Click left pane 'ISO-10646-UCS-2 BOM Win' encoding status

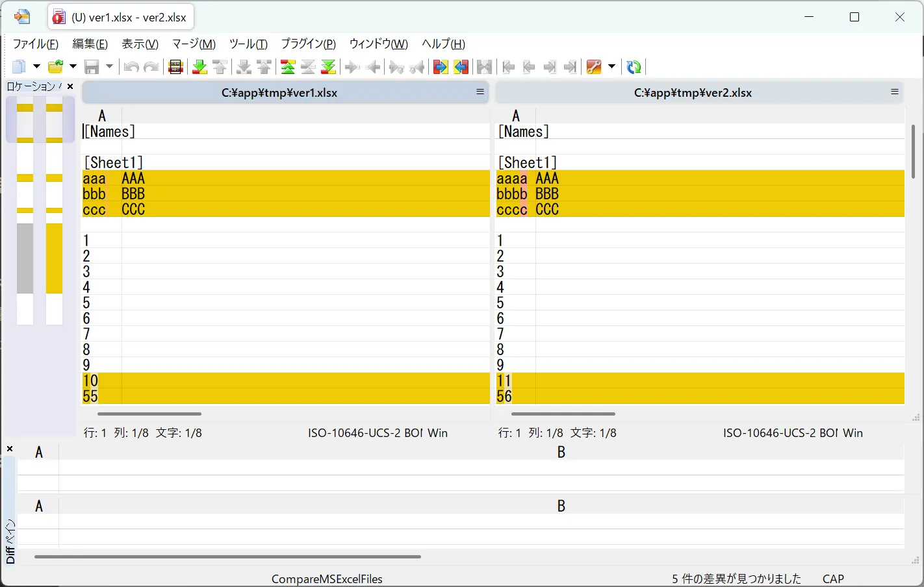coord(378,432)
